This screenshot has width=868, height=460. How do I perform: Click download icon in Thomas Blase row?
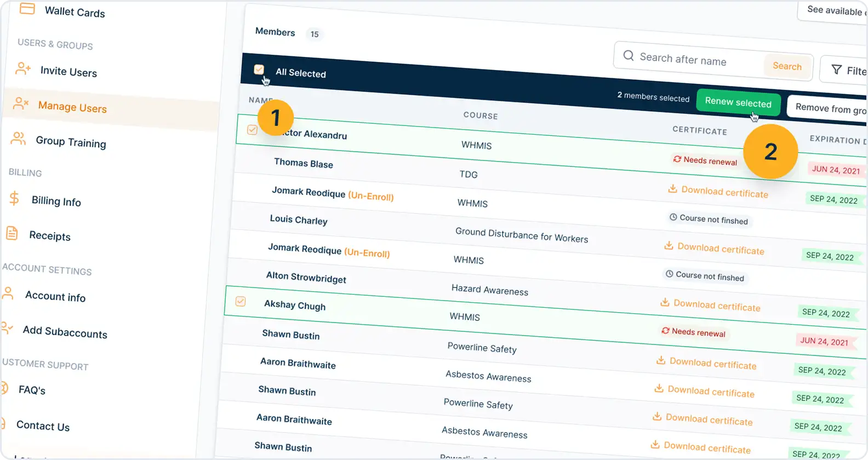tap(672, 189)
